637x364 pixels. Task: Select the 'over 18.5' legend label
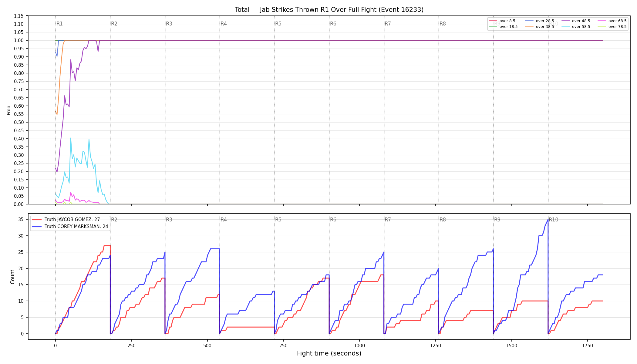[x=508, y=27]
